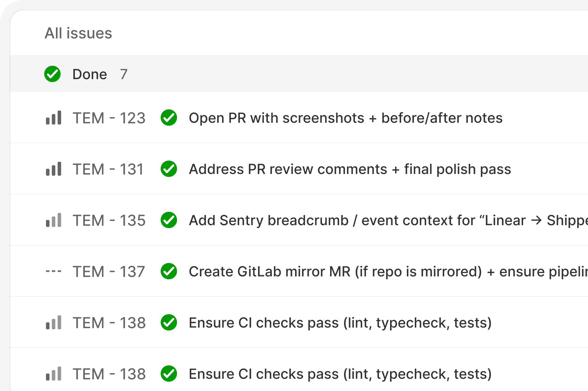Click the TEM - 131 issue identifier
This screenshot has width=588, height=391.
pos(108,169)
